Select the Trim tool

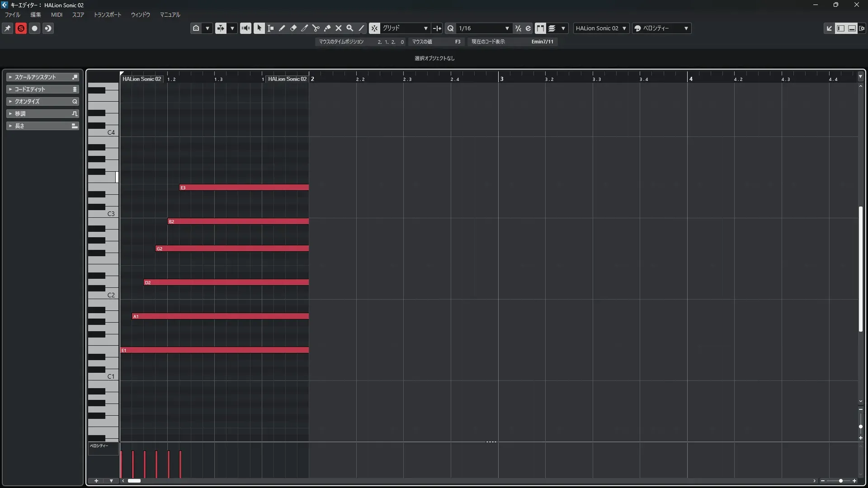(x=305, y=28)
